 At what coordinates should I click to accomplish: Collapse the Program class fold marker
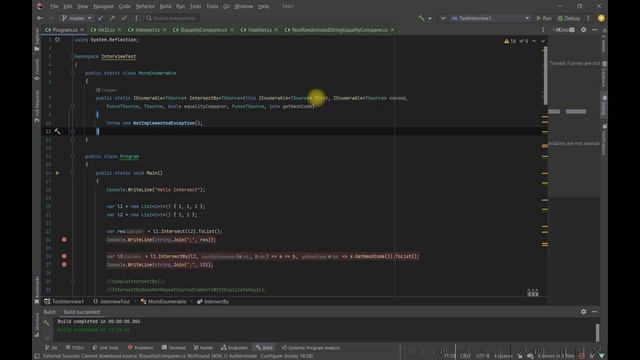(73, 156)
